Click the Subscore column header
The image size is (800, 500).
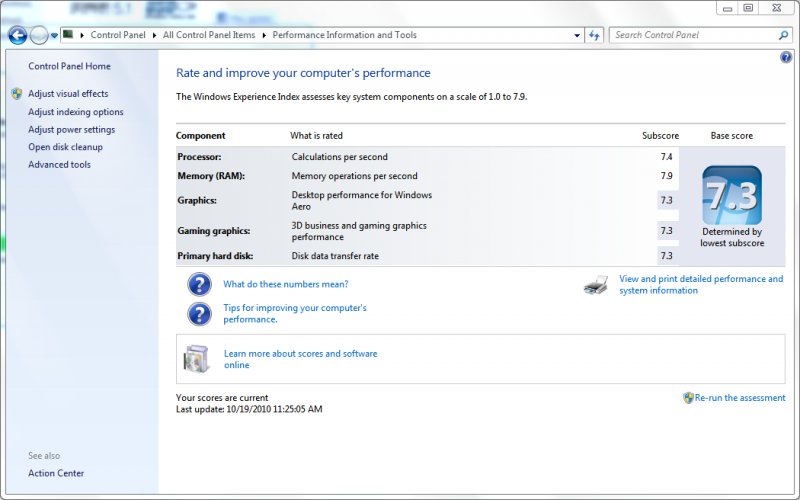(x=660, y=136)
